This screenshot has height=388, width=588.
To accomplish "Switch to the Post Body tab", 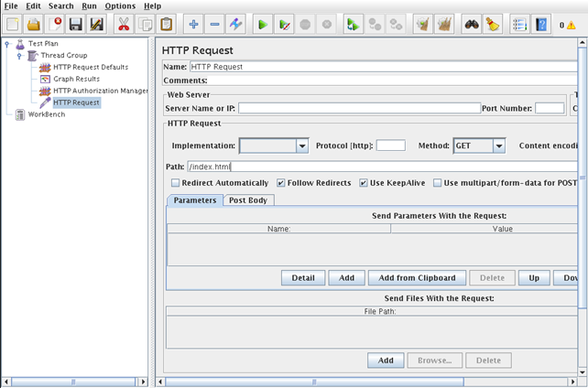I will coord(247,199).
